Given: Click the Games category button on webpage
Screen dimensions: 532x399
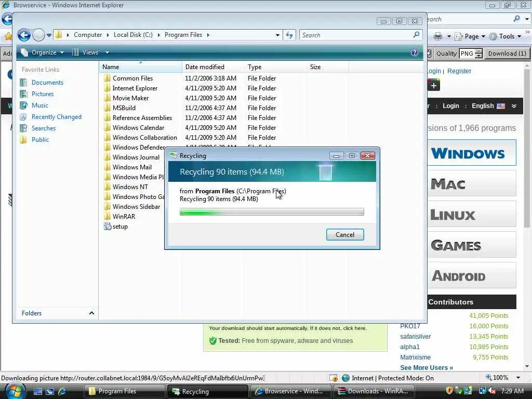Looking at the screenshot, I should point(471,245).
